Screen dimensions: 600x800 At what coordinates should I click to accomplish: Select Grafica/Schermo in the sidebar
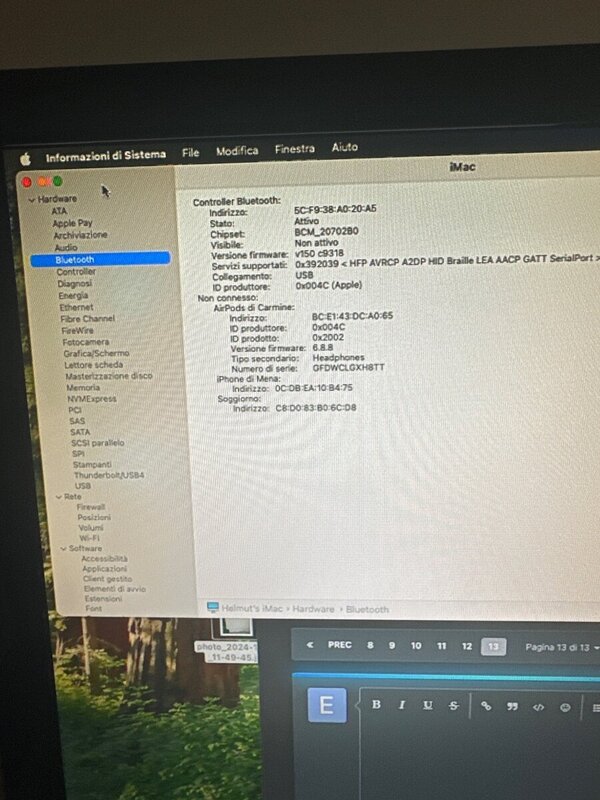point(96,353)
